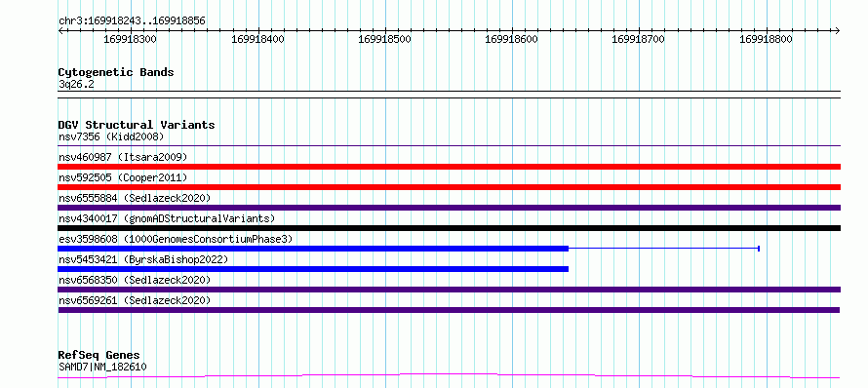The height and width of the screenshot is (388, 868).
Task: Select ruler tick label 169918600
Action: [511, 39]
